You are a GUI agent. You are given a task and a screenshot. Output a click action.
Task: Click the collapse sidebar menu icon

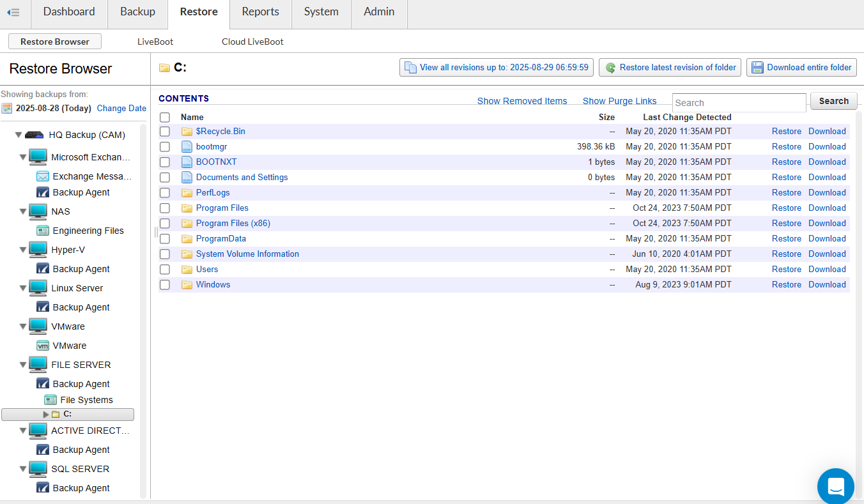(13, 12)
